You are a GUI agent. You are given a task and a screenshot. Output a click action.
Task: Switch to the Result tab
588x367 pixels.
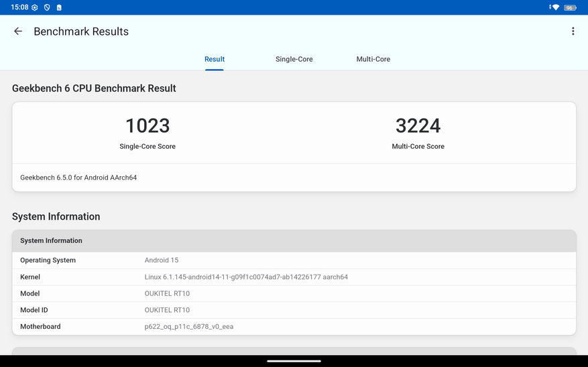tap(215, 59)
